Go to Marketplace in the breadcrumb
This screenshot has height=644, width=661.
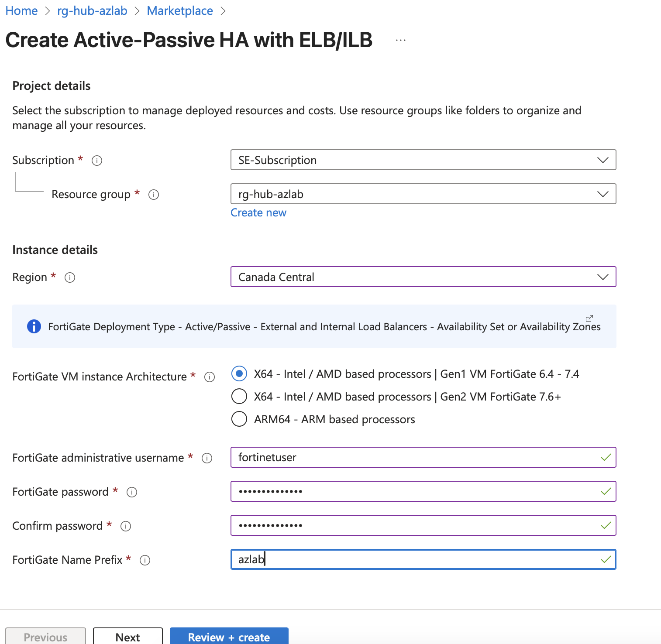(180, 11)
